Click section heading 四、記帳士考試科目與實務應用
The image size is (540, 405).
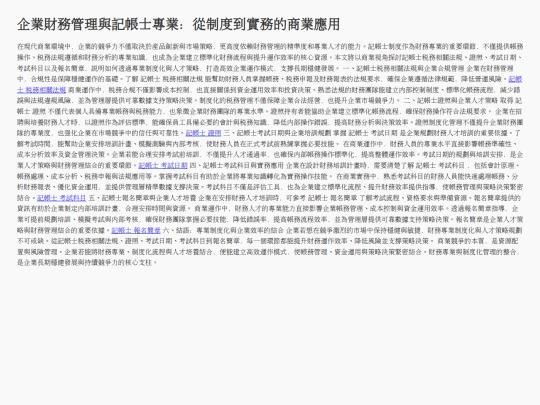(x=236, y=165)
